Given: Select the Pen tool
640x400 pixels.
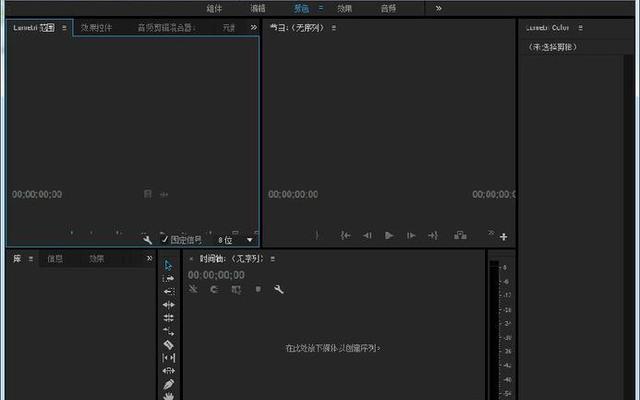Looking at the screenshot, I should tap(168, 384).
